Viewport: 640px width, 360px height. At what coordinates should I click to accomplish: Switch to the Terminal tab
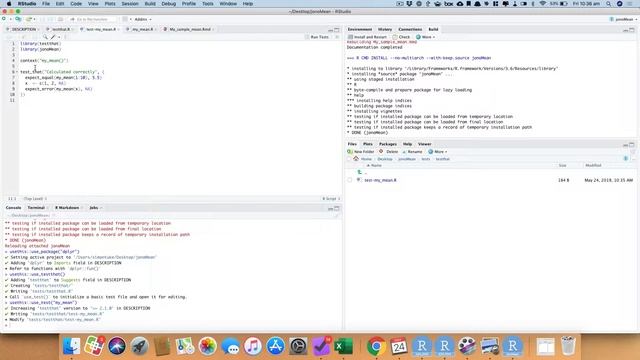coord(36,208)
